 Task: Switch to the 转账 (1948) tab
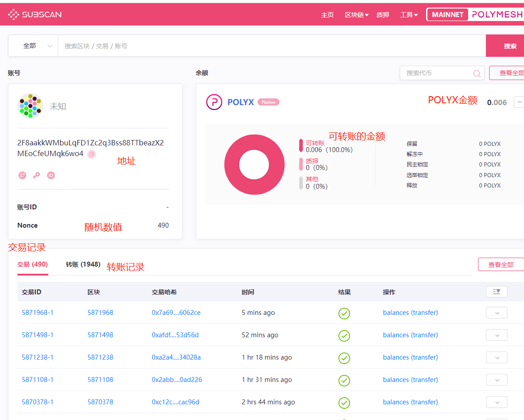(x=83, y=264)
